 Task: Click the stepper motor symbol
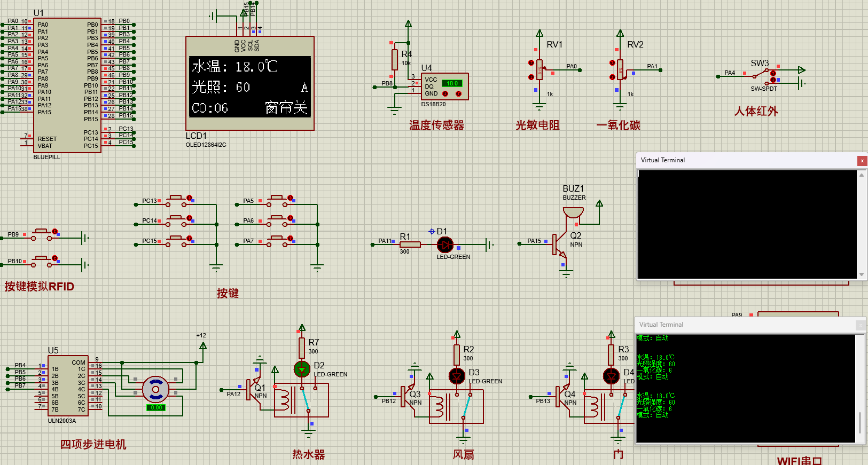pyautogui.click(x=155, y=390)
